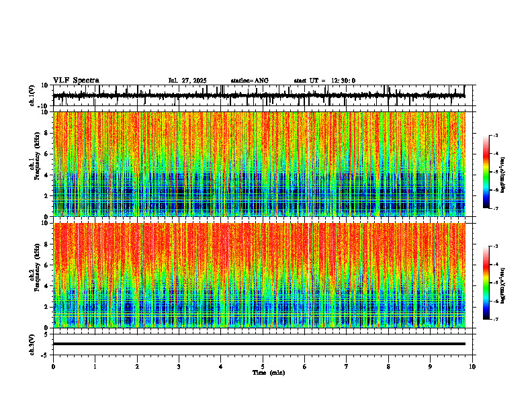
Task: Click the time axis tick label "9"
Action: click(x=430, y=367)
